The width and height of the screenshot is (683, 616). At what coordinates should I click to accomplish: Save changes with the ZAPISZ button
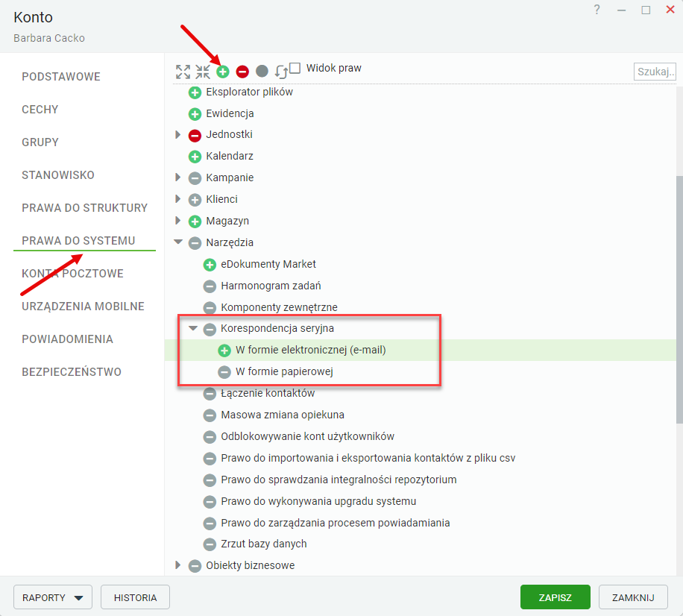point(555,597)
